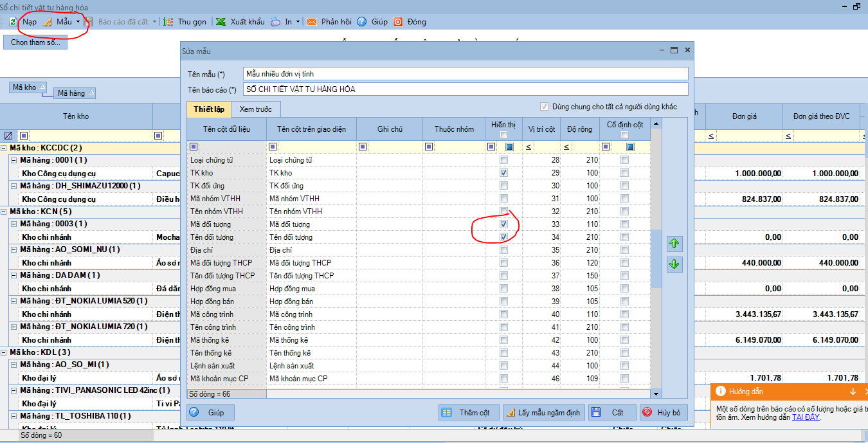Open Báo cáo đã cất dropdown arrow
The width and height of the screenshot is (868, 443).
[155, 21]
